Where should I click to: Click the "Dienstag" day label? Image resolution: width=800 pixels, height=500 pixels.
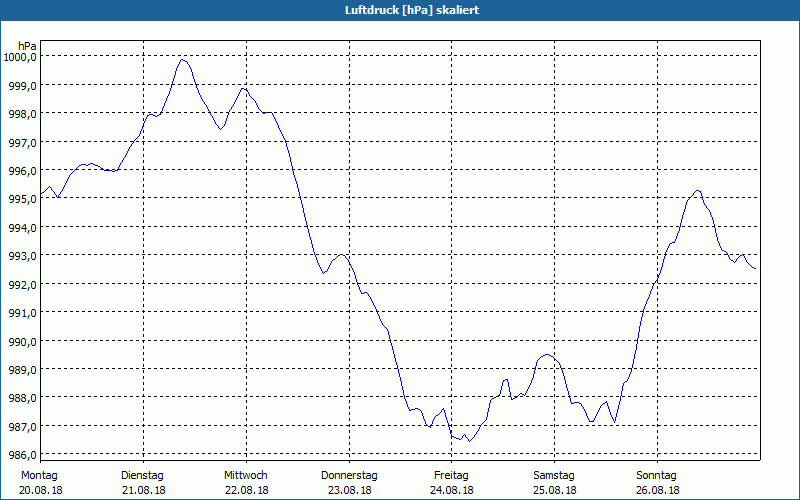pyautogui.click(x=142, y=476)
